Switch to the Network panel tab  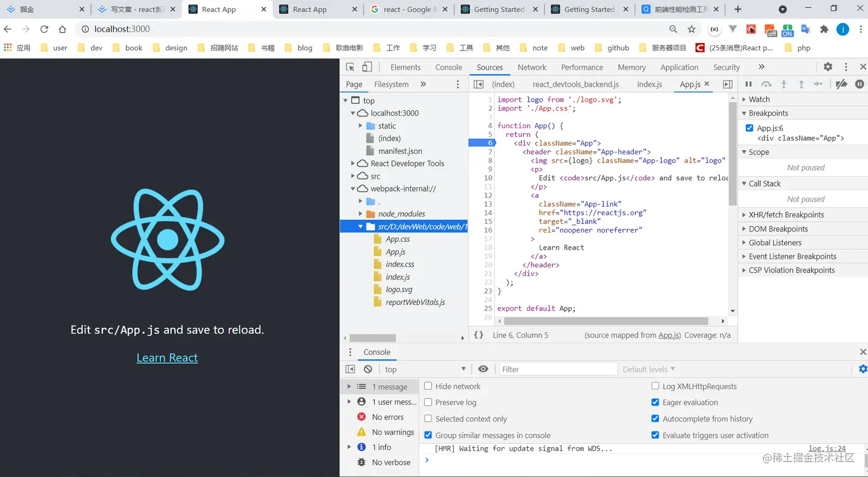pos(532,67)
